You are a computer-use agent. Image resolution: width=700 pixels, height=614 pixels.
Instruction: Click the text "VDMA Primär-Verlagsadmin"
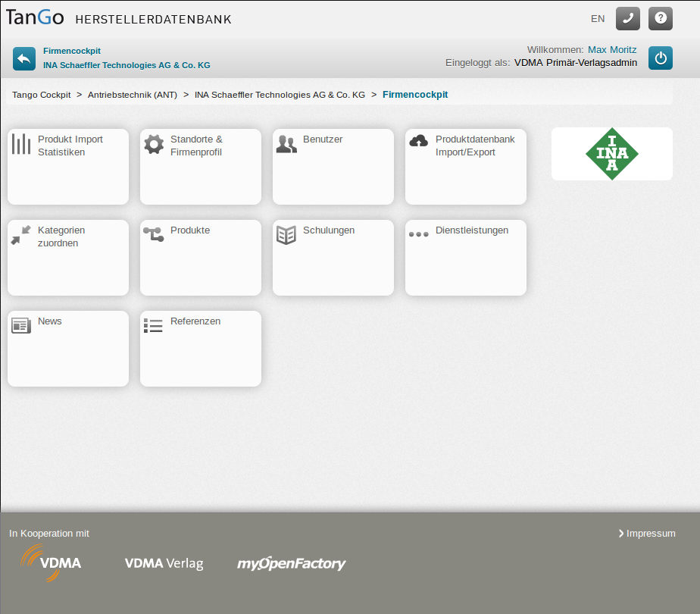[x=576, y=62]
